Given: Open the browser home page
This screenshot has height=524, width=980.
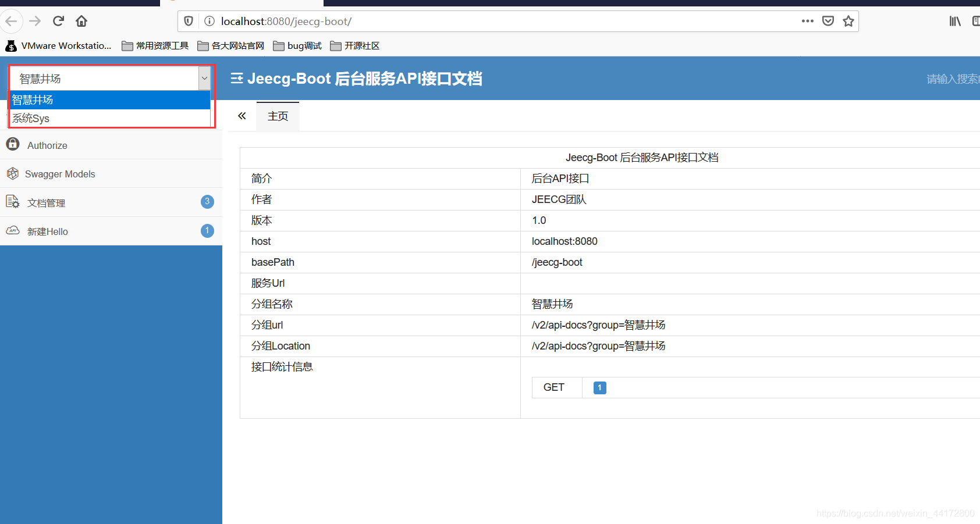Looking at the screenshot, I should click(x=81, y=22).
